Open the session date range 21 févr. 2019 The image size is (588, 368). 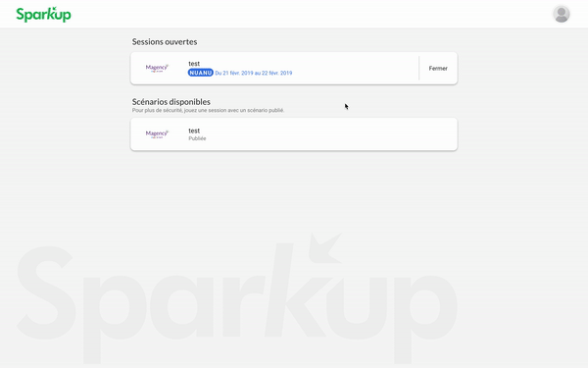point(254,73)
